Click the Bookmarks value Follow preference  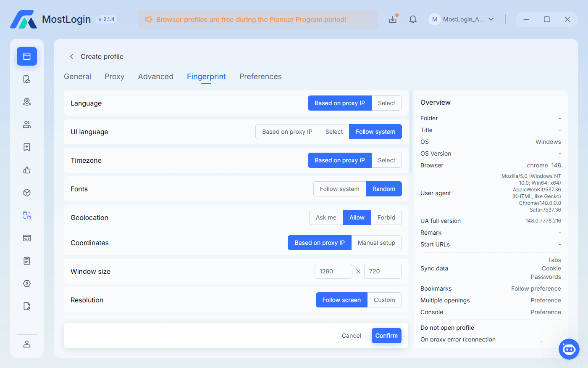point(536,289)
